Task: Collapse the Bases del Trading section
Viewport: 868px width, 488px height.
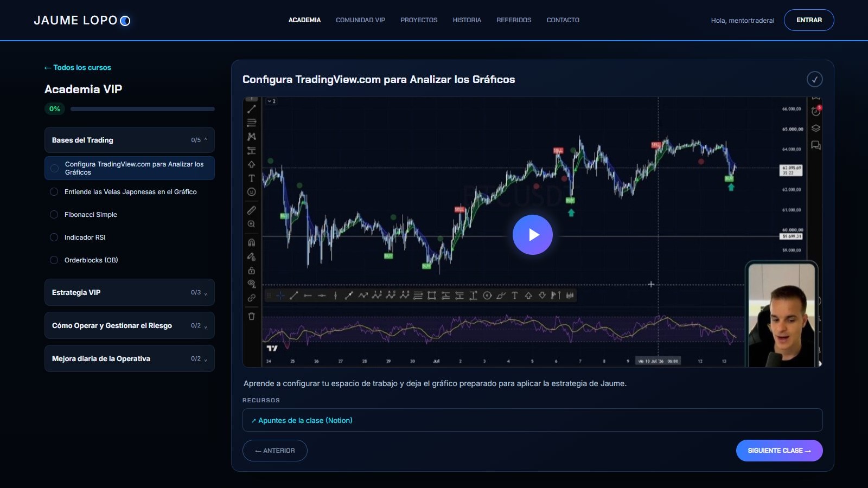Action: click(x=130, y=140)
